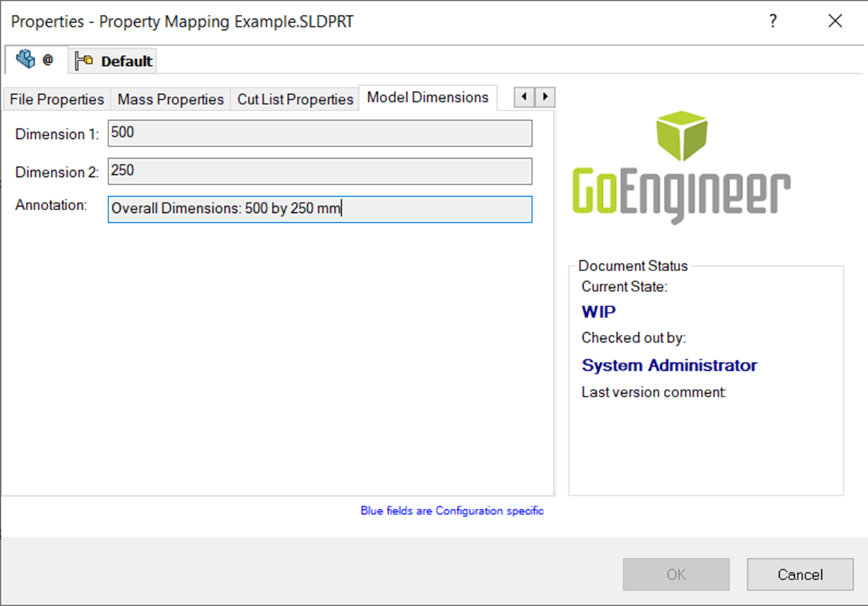The image size is (868, 606).
Task: Click the WIP current state text
Action: (x=599, y=312)
